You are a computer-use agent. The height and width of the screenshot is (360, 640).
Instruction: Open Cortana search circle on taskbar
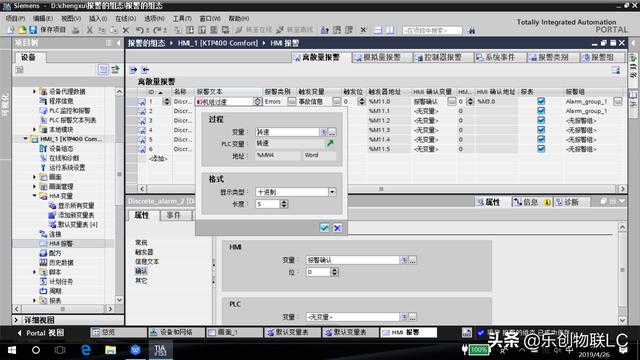point(36,350)
